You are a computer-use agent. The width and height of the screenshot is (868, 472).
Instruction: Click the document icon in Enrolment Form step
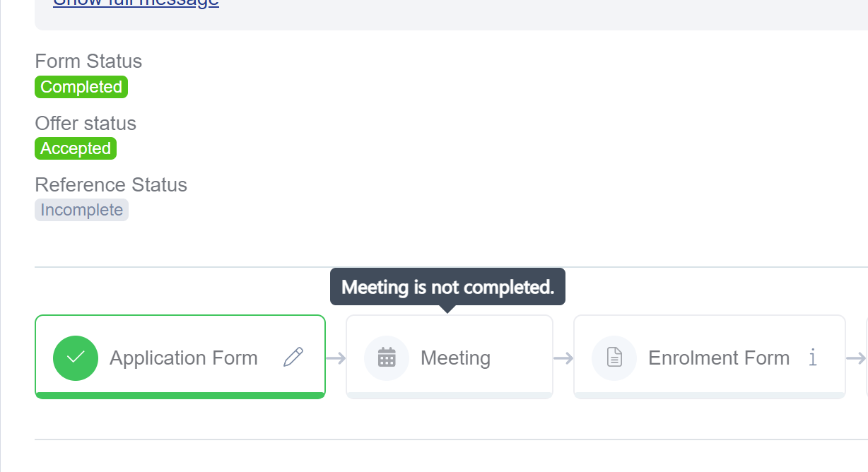(x=613, y=358)
